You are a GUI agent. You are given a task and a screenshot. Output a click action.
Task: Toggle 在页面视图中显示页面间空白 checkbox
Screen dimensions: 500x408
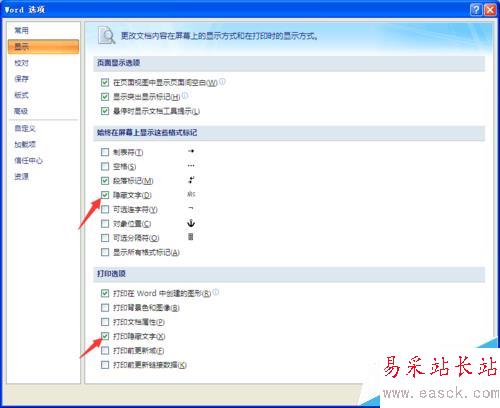pyautogui.click(x=105, y=82)
